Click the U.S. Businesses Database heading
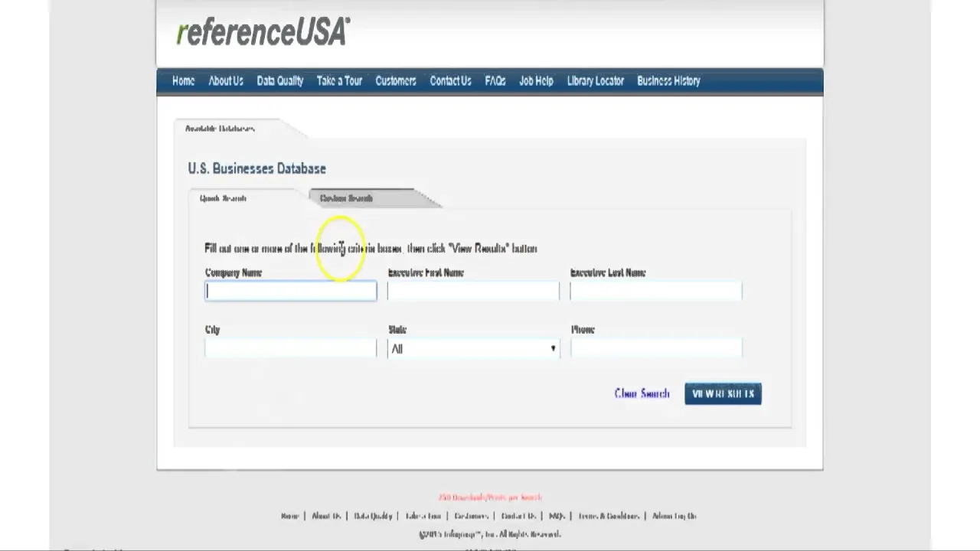Screen dimensions: 980x551 click(256, 168)
